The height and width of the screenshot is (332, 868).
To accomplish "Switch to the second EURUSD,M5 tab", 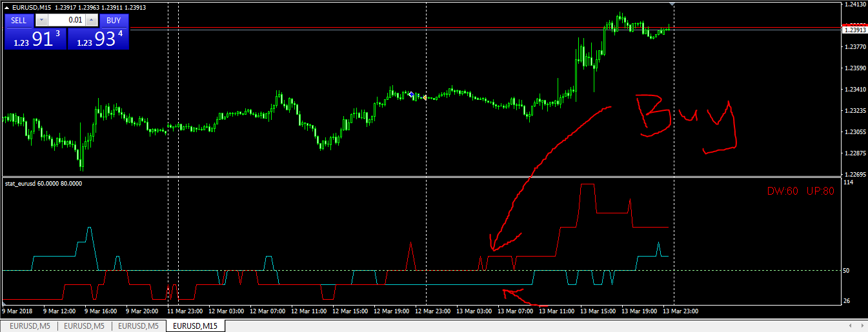I will [84, 326].
